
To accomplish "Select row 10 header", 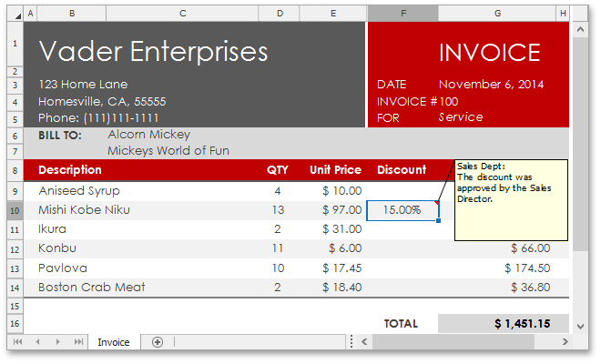I will pyautogui.click(x=15, y=210).
